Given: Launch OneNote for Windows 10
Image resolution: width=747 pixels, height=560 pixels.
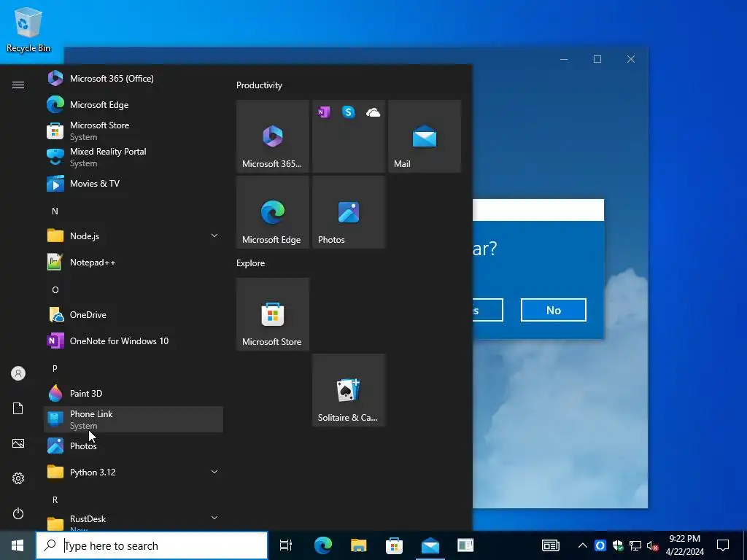Looking at the screenshot, I should point(133,341).
